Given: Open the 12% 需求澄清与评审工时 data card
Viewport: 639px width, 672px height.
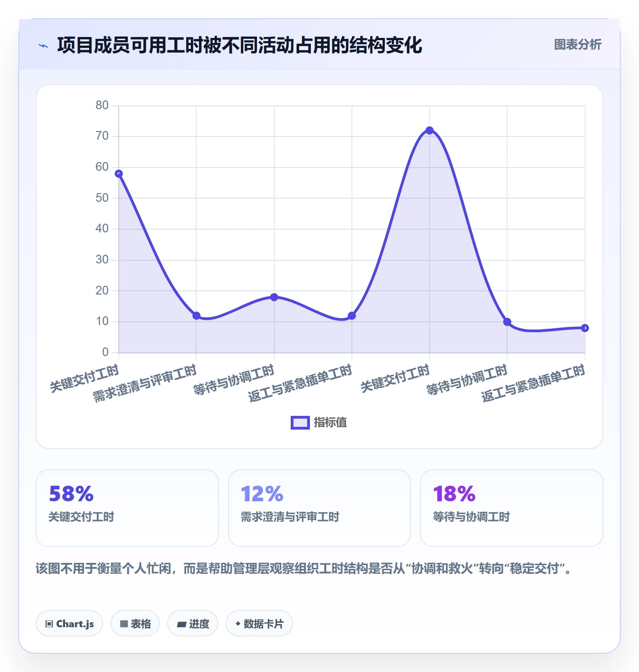Looking at the screenshot, I should 319,508.
